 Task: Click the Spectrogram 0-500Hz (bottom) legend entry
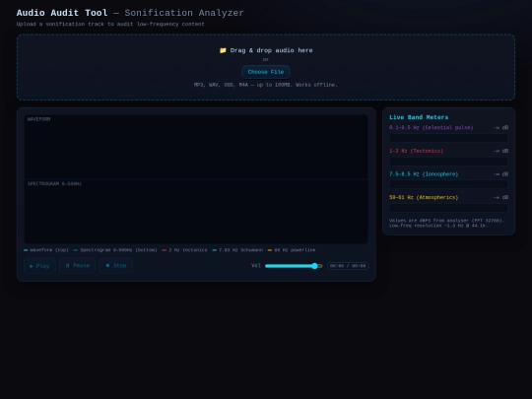[x=115, y=250]
